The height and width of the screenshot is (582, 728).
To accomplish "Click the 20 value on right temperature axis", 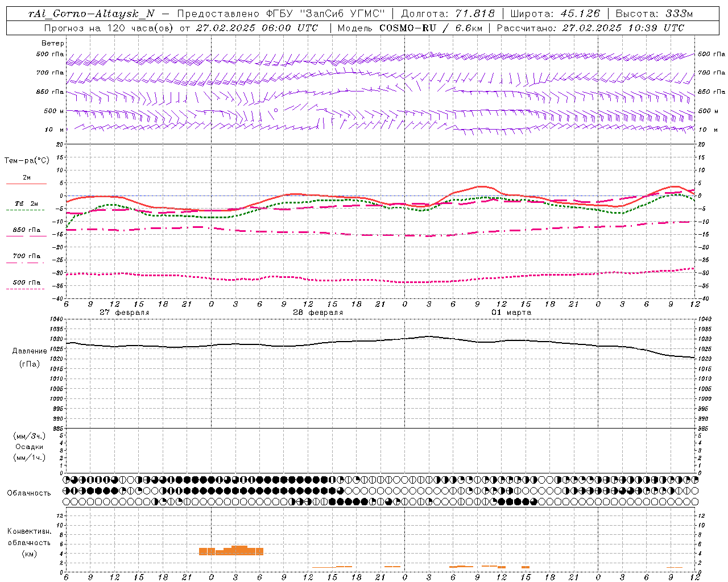I will click(702, 144).
